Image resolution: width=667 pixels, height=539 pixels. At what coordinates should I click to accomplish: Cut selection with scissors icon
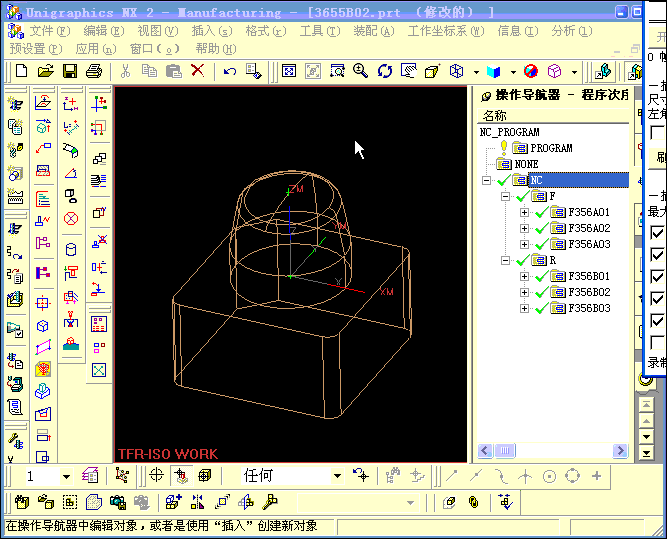click(x=125, y=71)
